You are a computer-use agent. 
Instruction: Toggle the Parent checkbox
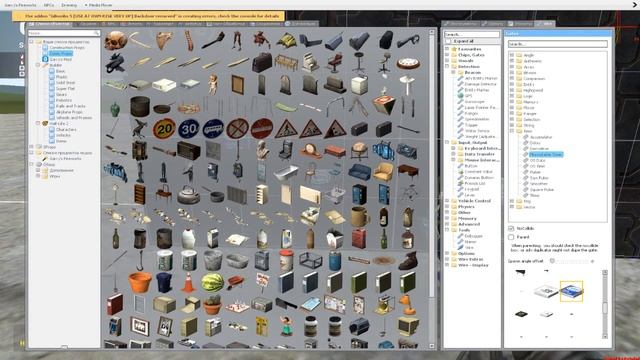click(511, 237)
